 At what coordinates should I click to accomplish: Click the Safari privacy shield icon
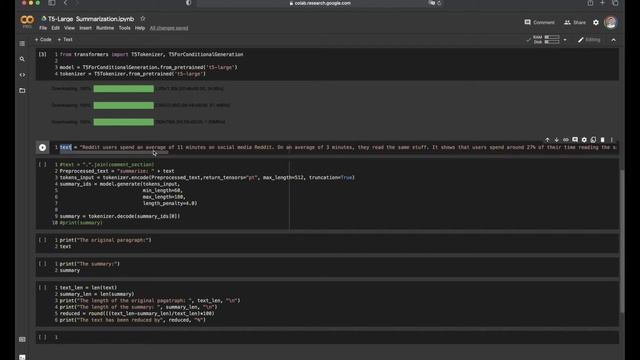pos(188,3)
